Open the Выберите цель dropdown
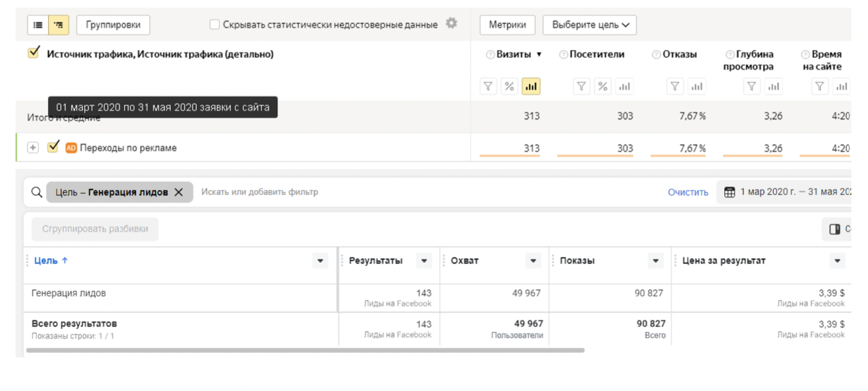Viewport: 868px width, 391px height. pos(589,25)
